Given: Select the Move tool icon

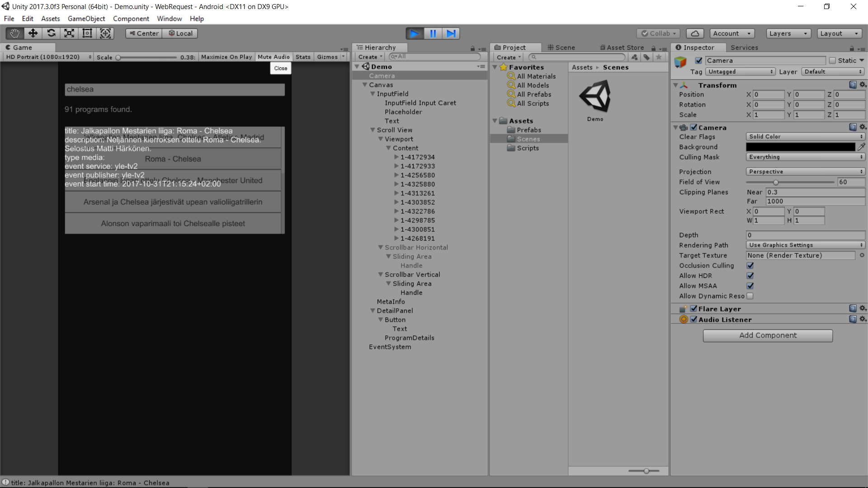Looking at the screenshot, I should pyautogui.click(x=33, y=33).
